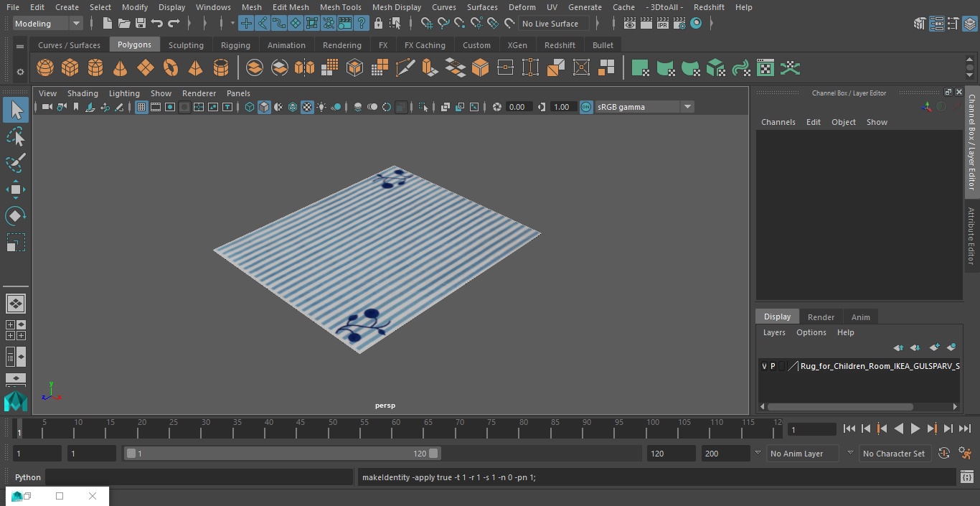Select the Move tool in toolbox
The image size is (980, 506).
tap(16, 189)
